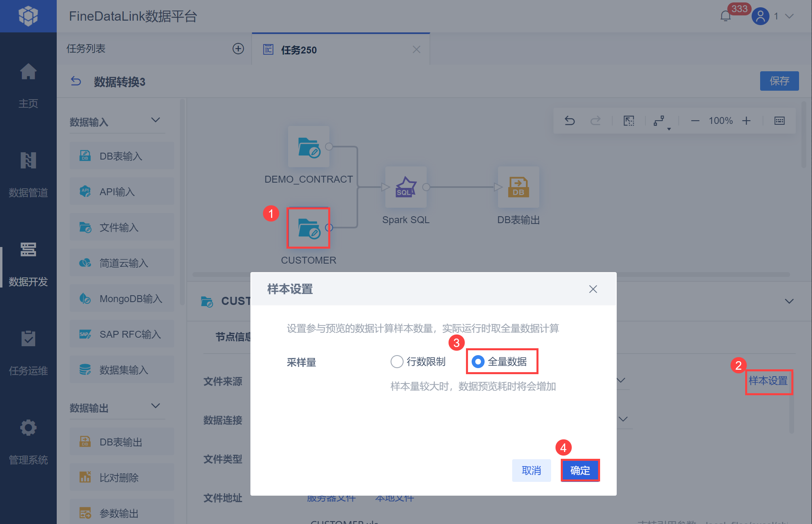The height and width of the screenshot is (524, 812).
Task: Select the DB表输出 node on canvas
Action: [x=518, y=187]
